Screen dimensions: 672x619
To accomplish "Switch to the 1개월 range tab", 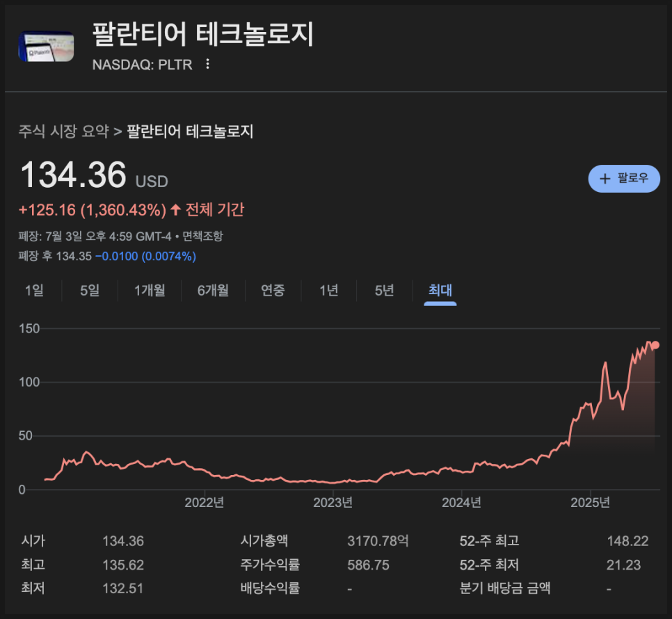I will [150, 291].
